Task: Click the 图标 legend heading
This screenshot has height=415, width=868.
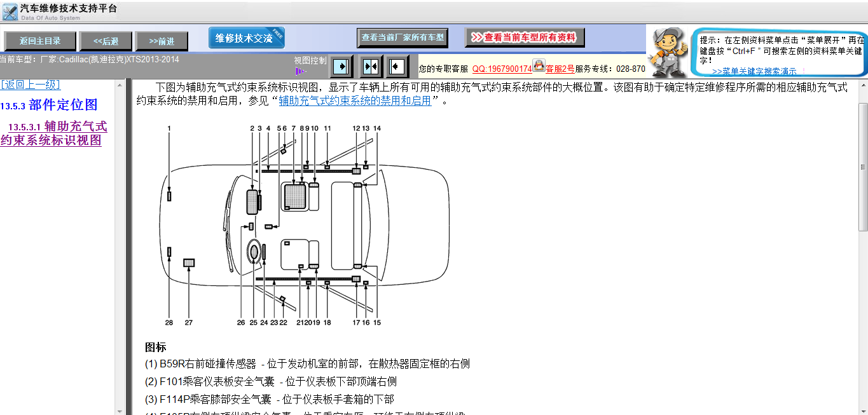Action: point(156,347)
